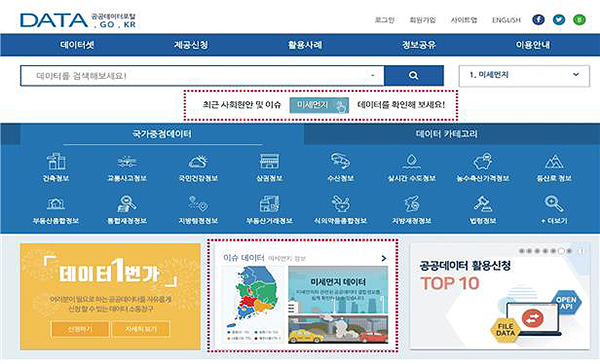The width and height of the screenshot is (600, 364).
Task: Switch to the 국가중점데이터 tab
Action: coord(162,134)
